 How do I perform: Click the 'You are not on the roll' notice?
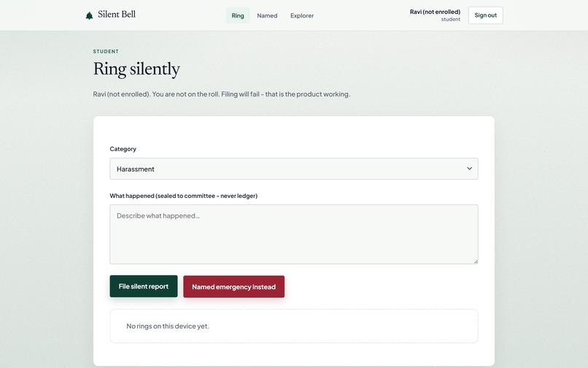coord(185,94)
